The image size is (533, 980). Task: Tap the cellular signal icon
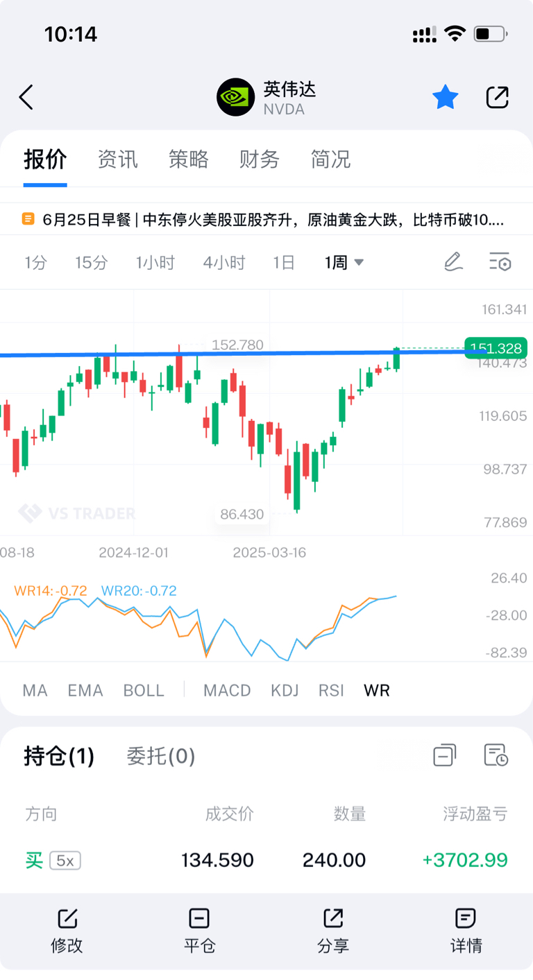pos(424,34)
